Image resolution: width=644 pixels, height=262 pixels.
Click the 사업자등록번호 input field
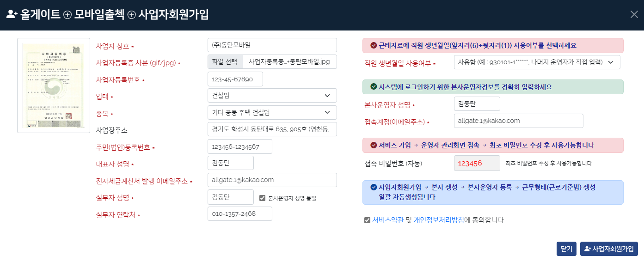coord(235,79)
